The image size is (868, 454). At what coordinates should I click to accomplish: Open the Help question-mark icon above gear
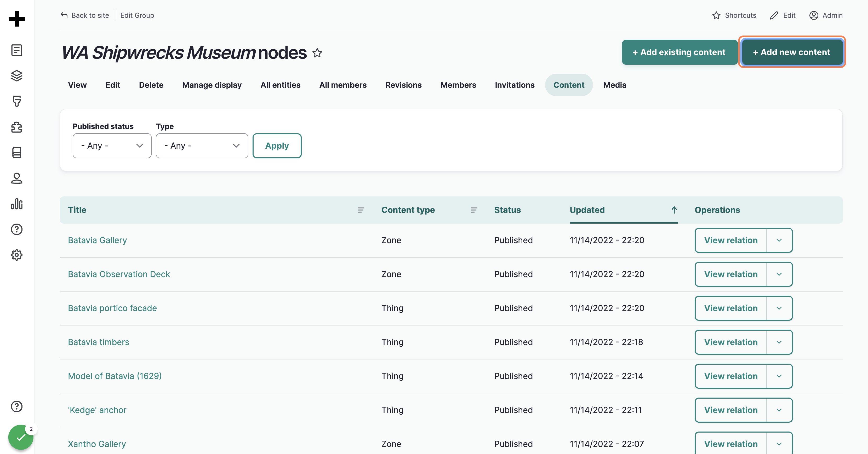pos(17,229)
